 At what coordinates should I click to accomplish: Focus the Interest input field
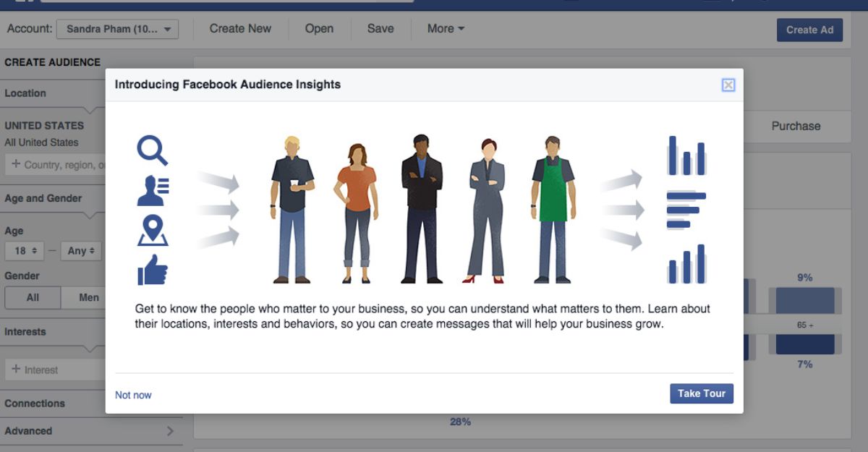tap(56, 370)
